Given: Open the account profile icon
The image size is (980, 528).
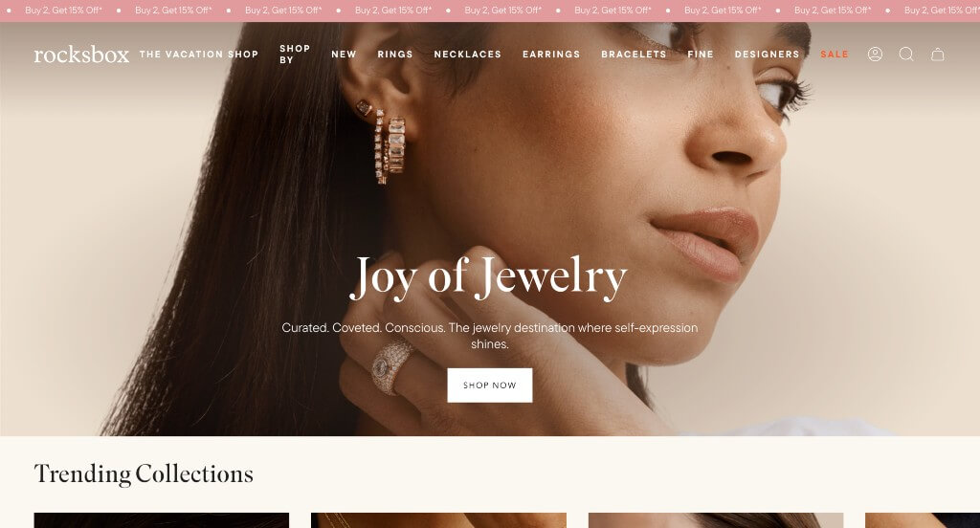Looking at the screenshot, I should (875, 55).
